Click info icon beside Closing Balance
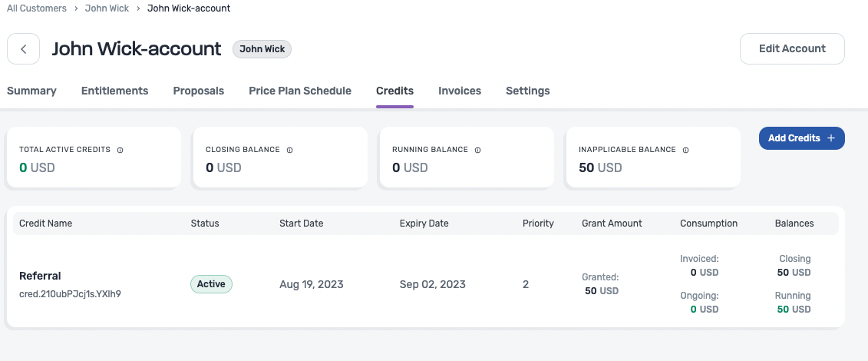Image resolution: width=868 pixels, height=361 pixels. pyautogui.click(x=289, y=151)
